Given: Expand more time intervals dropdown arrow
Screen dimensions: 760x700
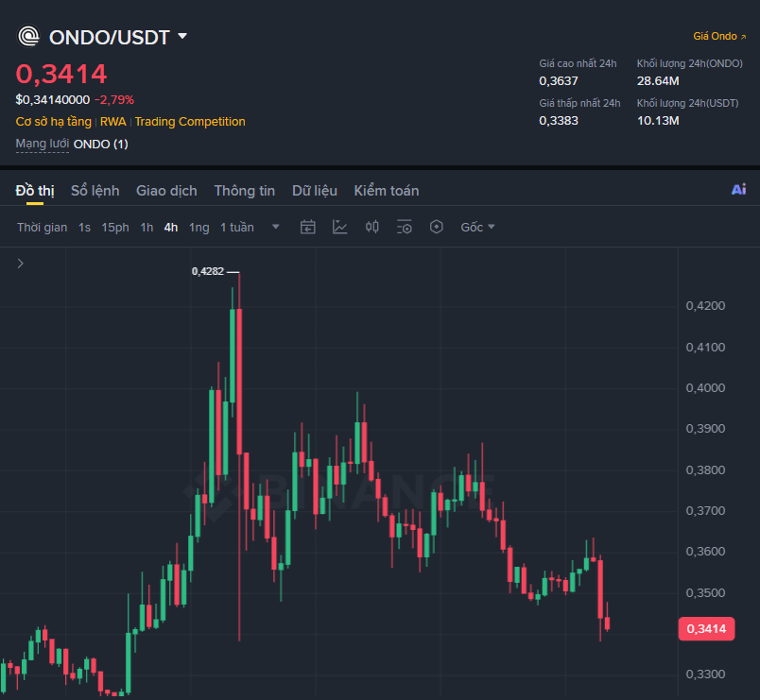Looking at the screenshot, I should tap(275, 227).
